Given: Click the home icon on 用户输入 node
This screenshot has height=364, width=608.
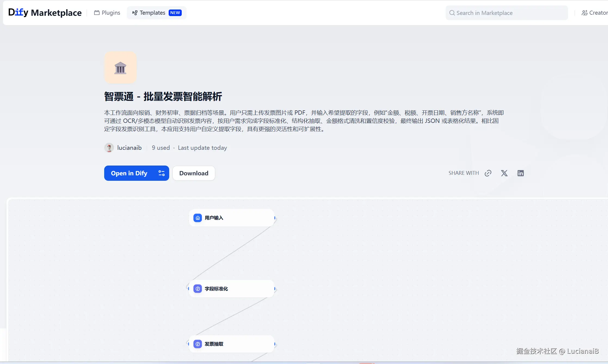Looking at the screenshot, I should (x=198, y=218).
